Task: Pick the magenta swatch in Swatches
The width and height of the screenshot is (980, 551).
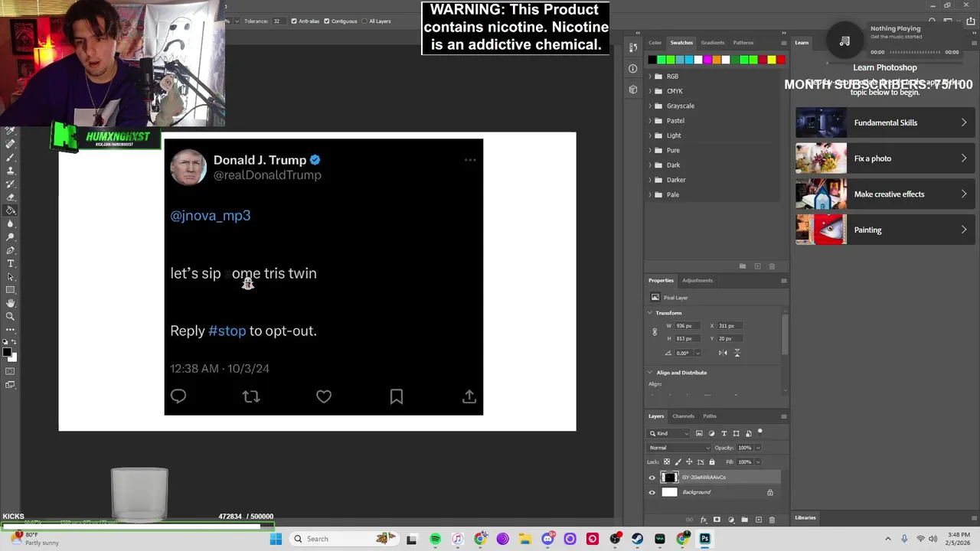Action: tap(707, 60)
